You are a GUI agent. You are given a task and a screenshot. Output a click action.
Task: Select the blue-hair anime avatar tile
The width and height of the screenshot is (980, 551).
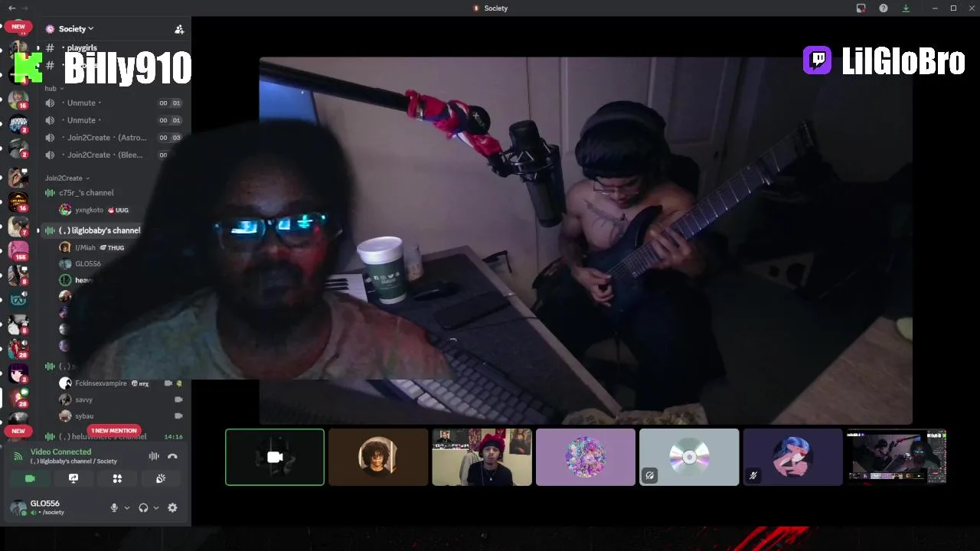pyautogui.click(x=792, y=457)
